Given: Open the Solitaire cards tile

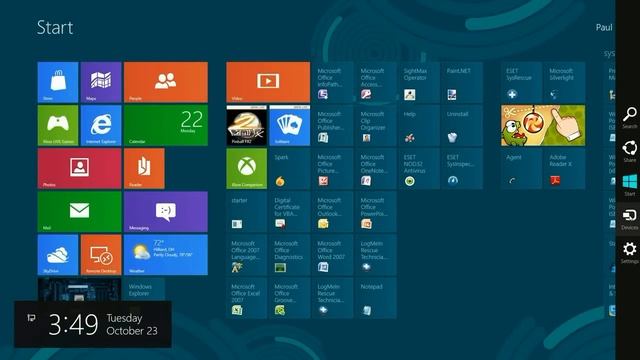Looking at the screenshot, I should [x=290, y=125].
